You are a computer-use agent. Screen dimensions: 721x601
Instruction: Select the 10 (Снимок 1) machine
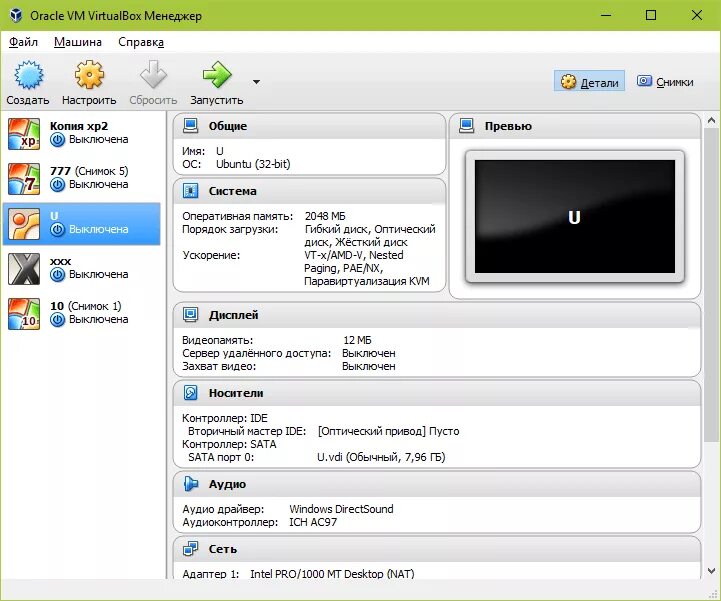click(83, 314)
